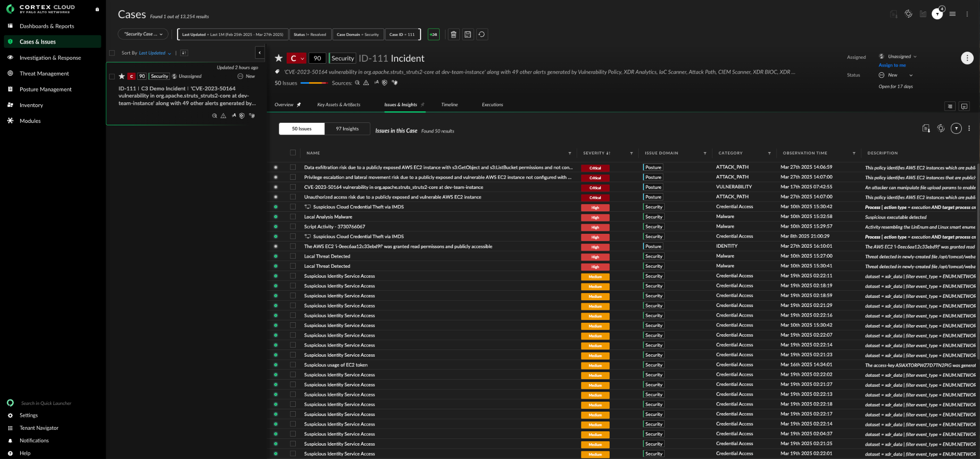
Task: Open Help from the sidebar
Action: [25, 453]
